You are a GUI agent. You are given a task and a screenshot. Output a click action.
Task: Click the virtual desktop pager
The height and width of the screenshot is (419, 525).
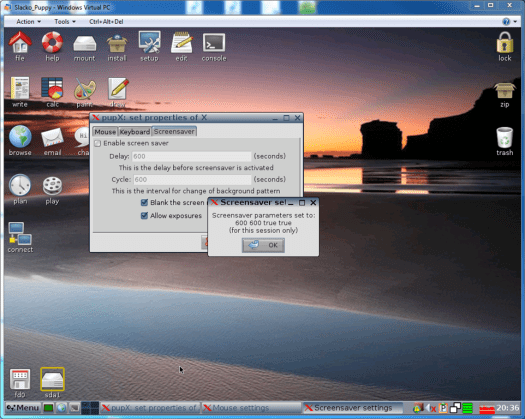coord(90,408)
